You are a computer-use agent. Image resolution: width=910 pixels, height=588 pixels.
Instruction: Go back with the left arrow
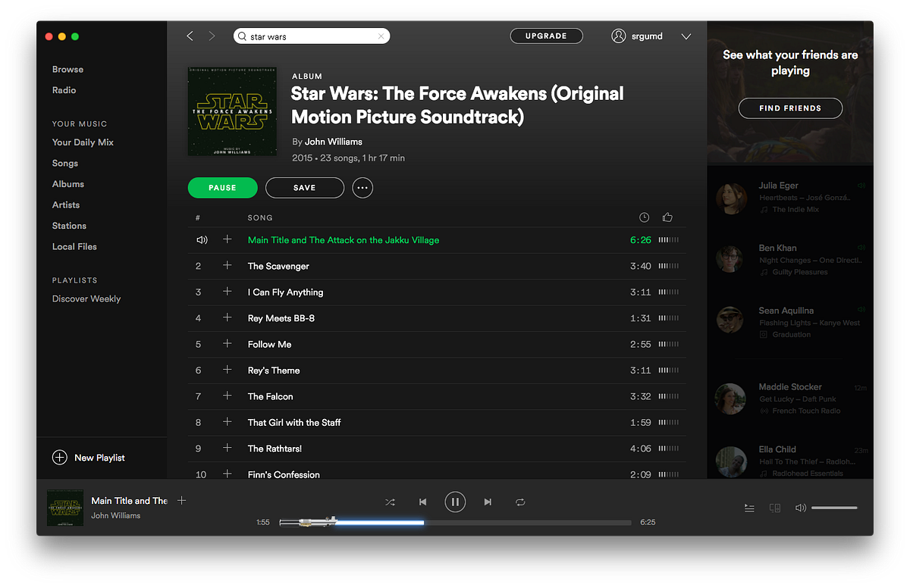(190, 36)
